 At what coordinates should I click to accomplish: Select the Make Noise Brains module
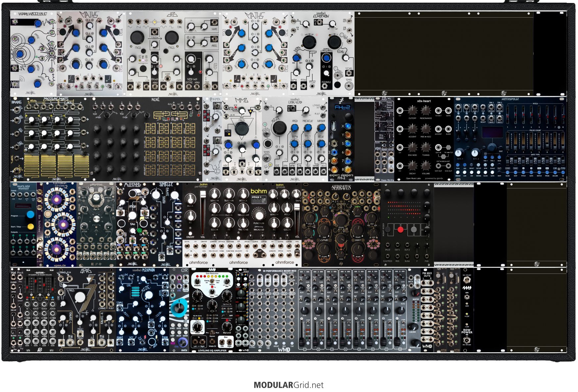click(17, 139)
